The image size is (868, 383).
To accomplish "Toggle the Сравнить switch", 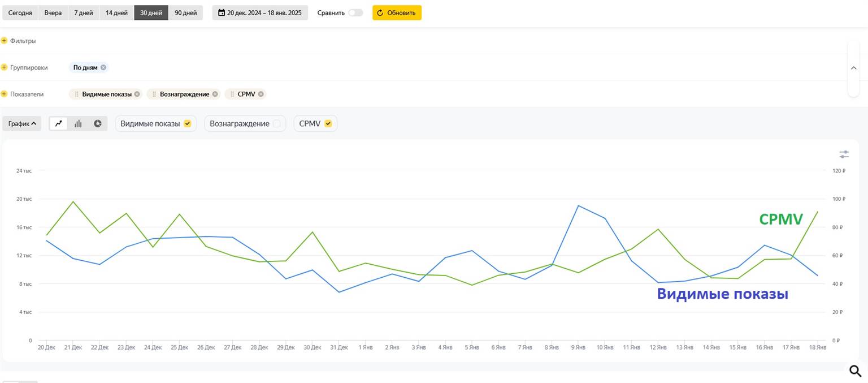I will [x=355, y=12].
